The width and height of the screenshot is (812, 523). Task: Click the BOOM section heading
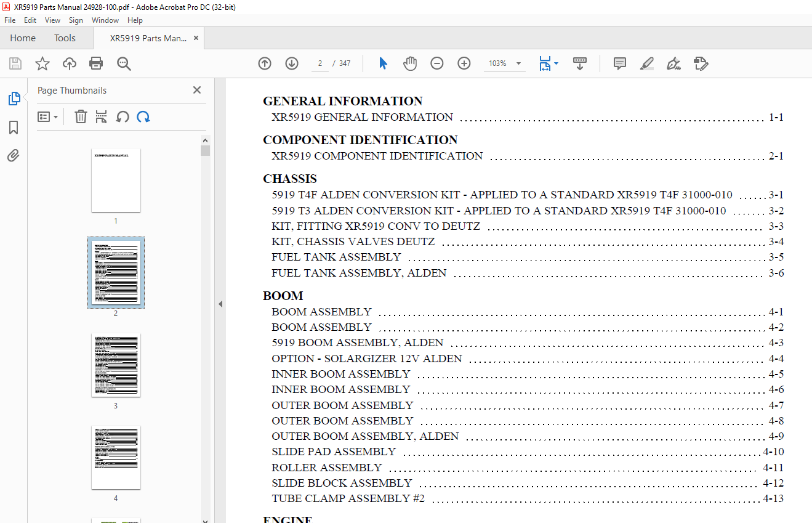283,296
